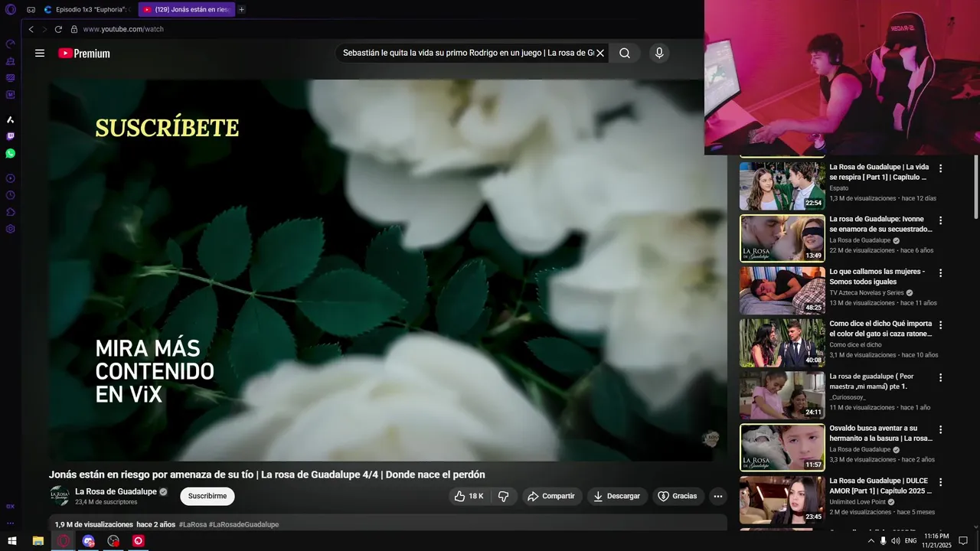Switch to the Episodio 1x3 Euphoria tab

[90, 9]
